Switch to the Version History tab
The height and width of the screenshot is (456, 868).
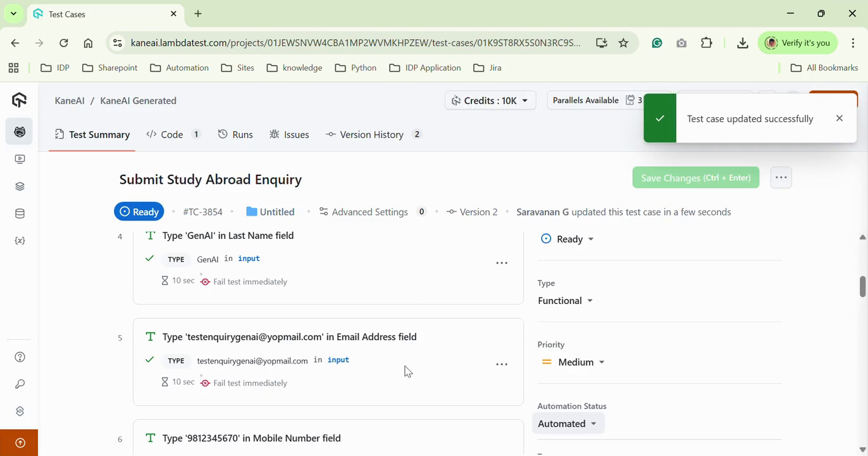pyautogui.click(x=372, y=134)
